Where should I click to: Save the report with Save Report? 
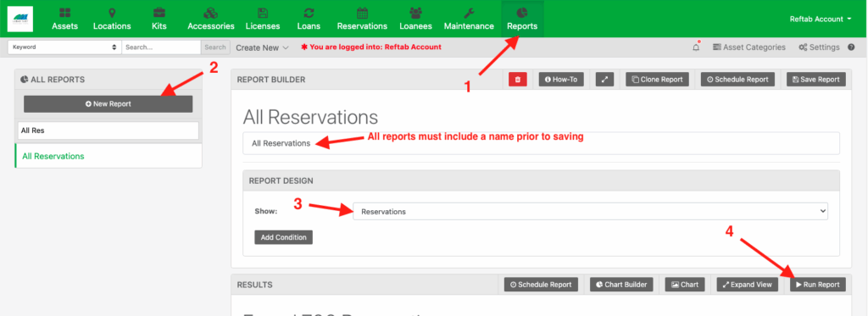(x=816, y=80)
